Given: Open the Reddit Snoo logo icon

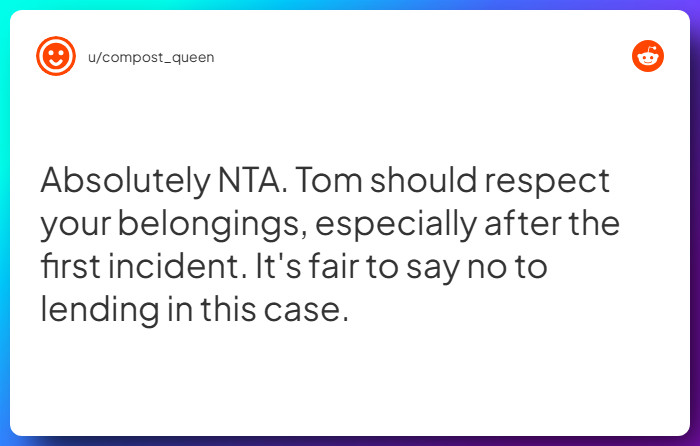Looking at the screenshot, I should point(648,56).
